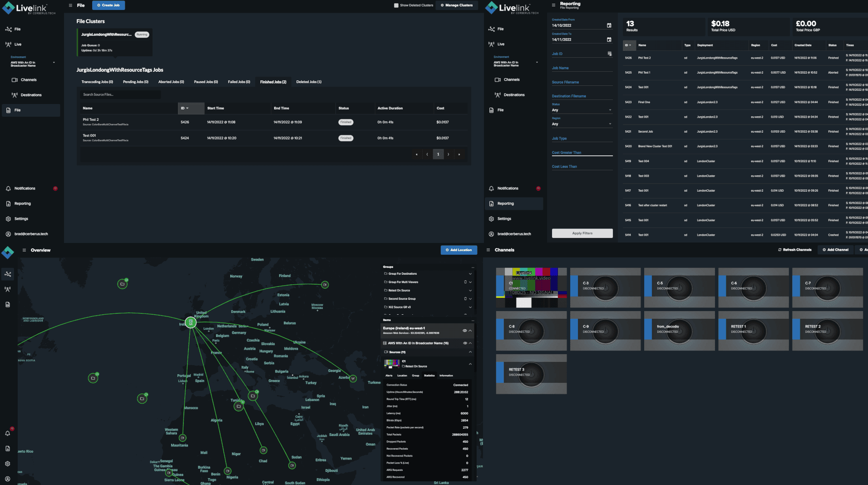Click the map node near Finland
This screenshot has width=868, height=485.
click(325, 285)
